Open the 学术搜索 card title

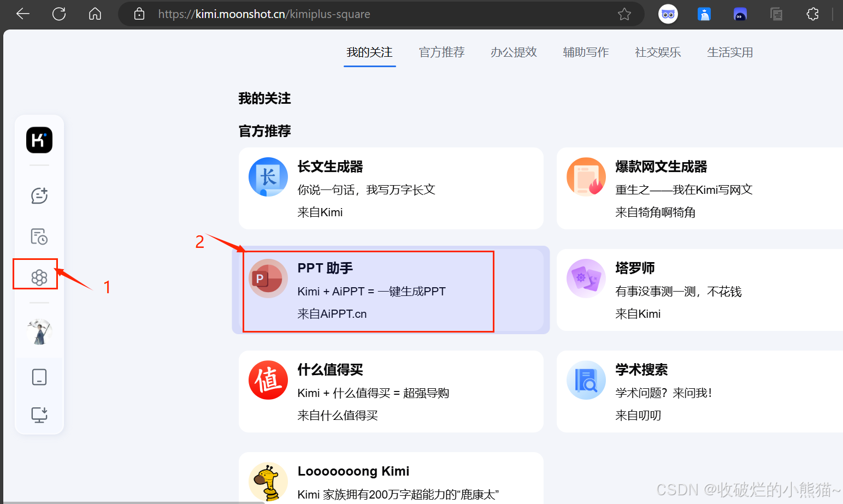[641, 370]
